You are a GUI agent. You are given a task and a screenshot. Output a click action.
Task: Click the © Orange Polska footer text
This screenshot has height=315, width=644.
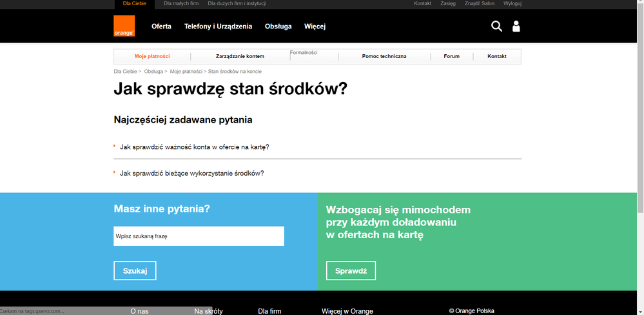471,311
